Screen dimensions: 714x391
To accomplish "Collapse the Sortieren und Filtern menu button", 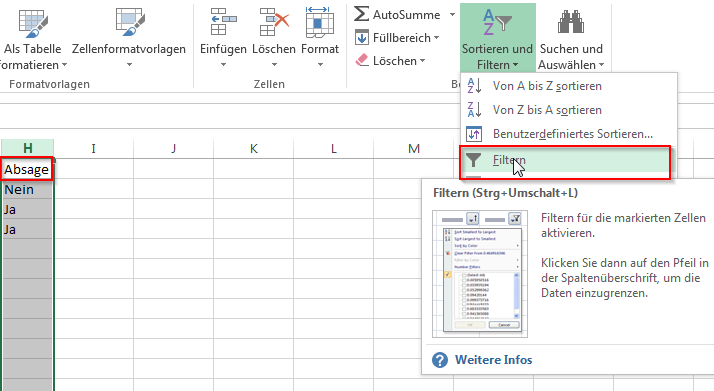I will coord(497,38).
